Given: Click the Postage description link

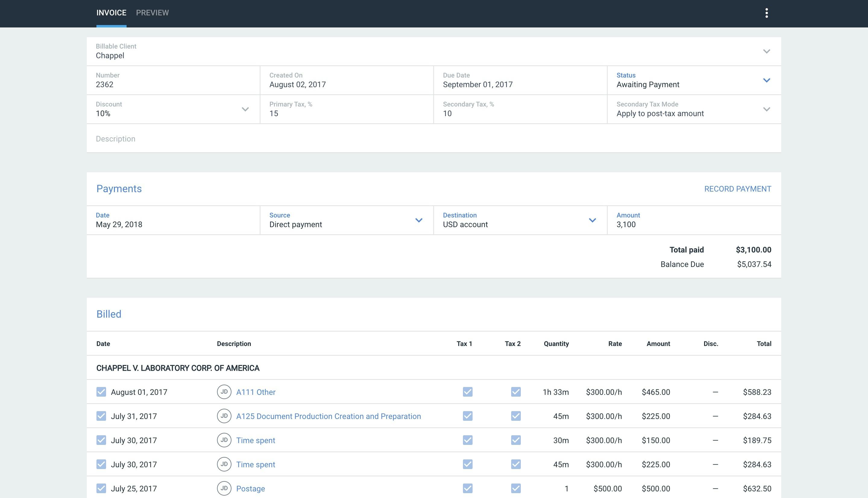Looking at the screenshot, I should (250, 488).
